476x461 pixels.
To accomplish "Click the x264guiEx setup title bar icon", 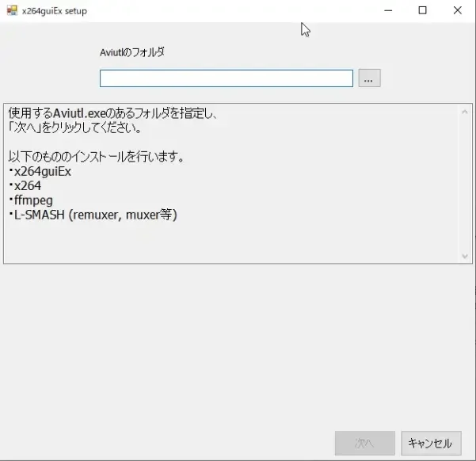I will tap(12, 10).
